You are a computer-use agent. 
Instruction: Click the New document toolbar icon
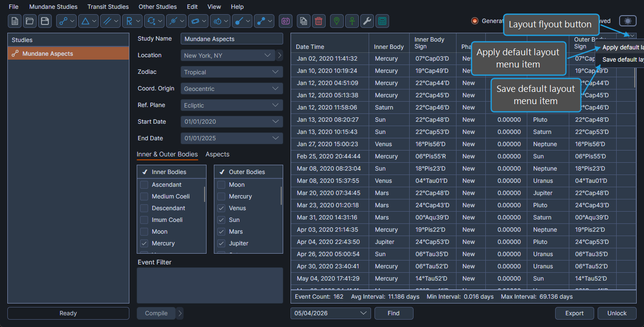coord(15,21)
